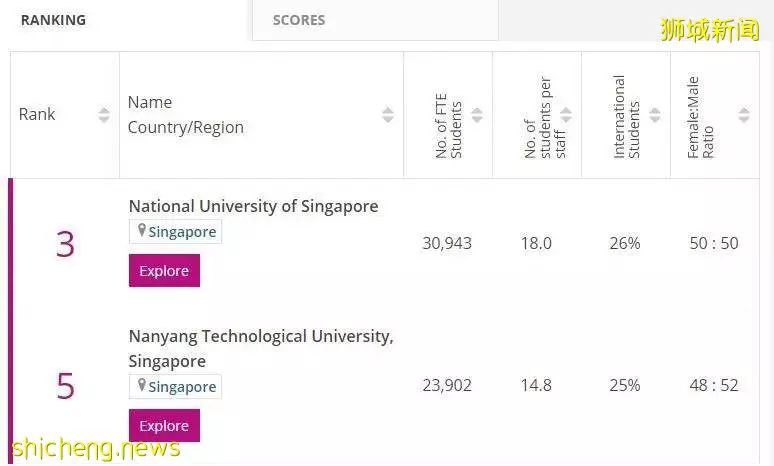774x466 pixels.
Task: Click Female:Male Ratio column header text
Action: pos(700,117)
